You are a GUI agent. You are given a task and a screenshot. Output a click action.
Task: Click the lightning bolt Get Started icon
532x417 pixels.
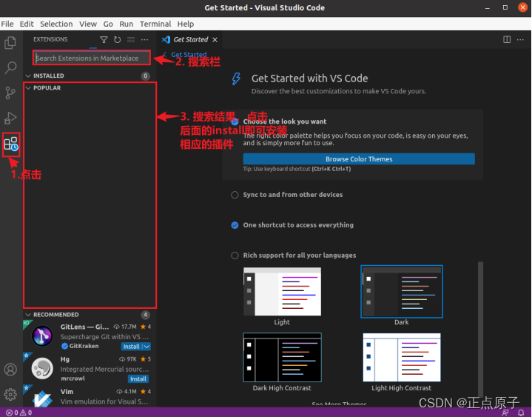(236, 79)
